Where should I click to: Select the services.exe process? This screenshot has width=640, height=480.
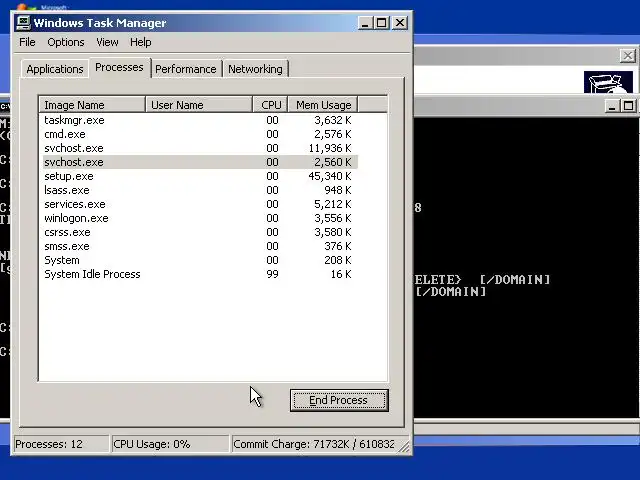[x=200, y=204]
